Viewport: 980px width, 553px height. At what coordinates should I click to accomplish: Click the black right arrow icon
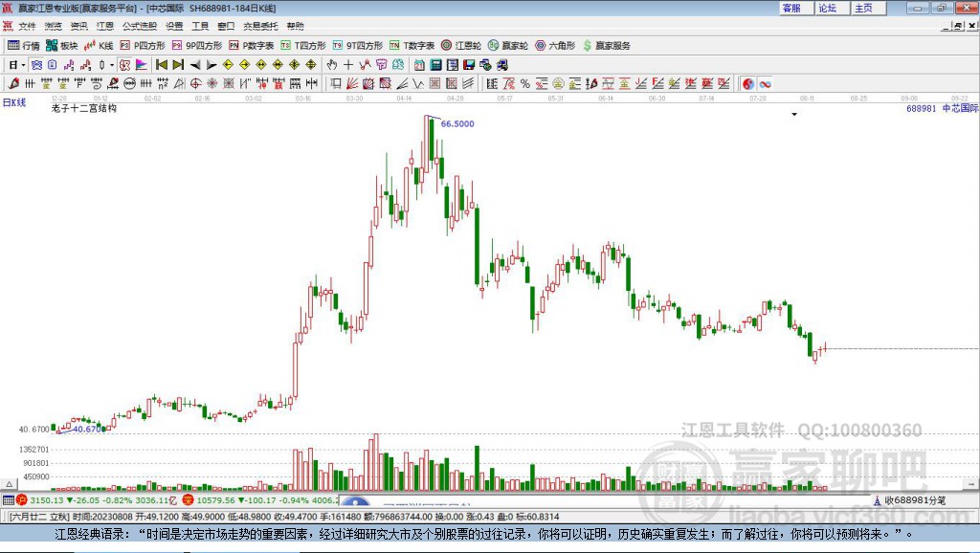coord(212,65)
